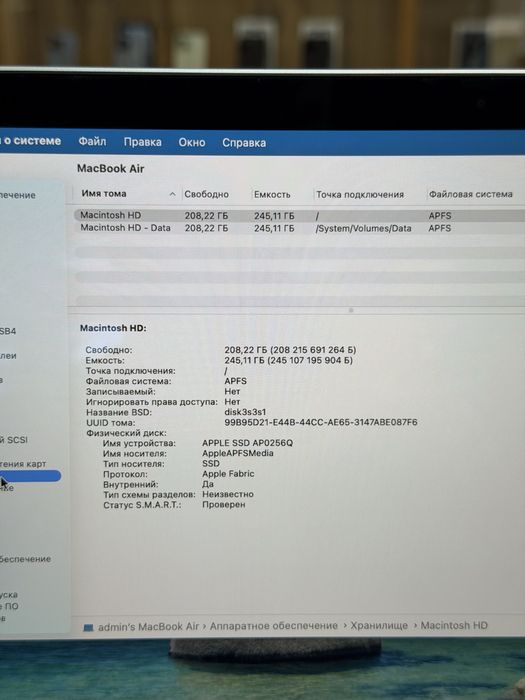Select the Macintosh HD volume row
Screen dimensions: 525x700
(299, 215)
